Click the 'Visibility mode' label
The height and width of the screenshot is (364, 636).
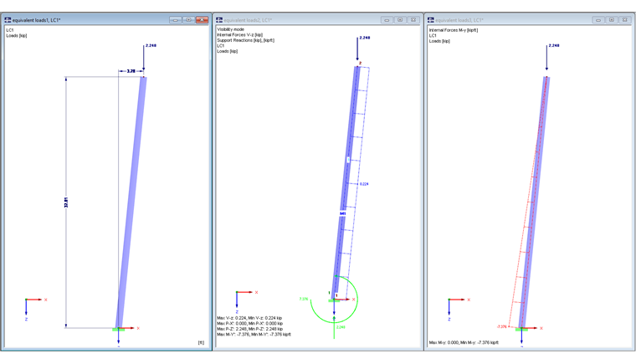[x=230, y=29]
